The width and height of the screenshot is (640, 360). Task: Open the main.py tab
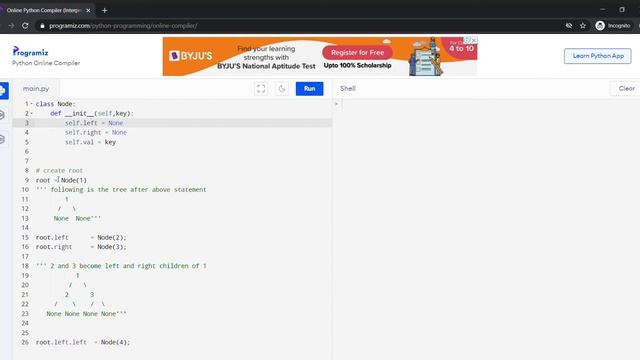pyautogui.click(x=36, y=89)
